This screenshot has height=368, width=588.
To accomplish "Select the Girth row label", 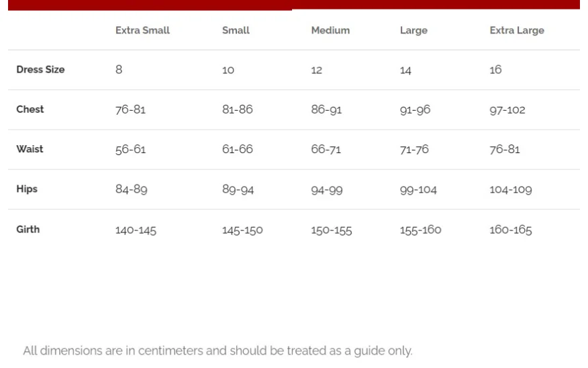I will pyautogui.click(x=28, y=229).
